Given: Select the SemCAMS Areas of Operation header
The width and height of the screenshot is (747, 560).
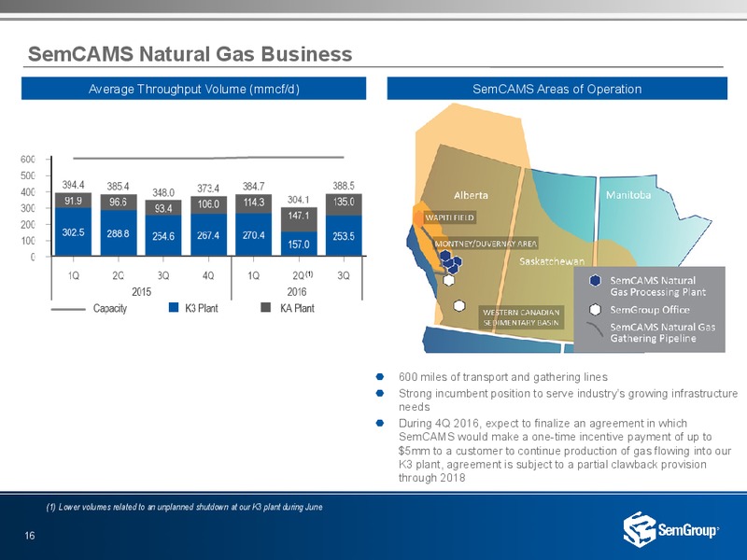Looking at the screenshot, I should tap(557, 89).
